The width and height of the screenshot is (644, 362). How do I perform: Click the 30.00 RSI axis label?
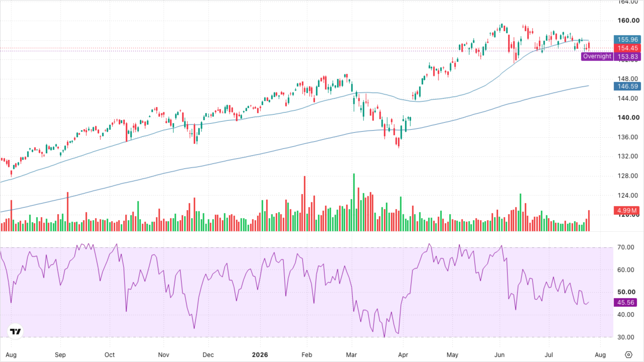[626, 337]
